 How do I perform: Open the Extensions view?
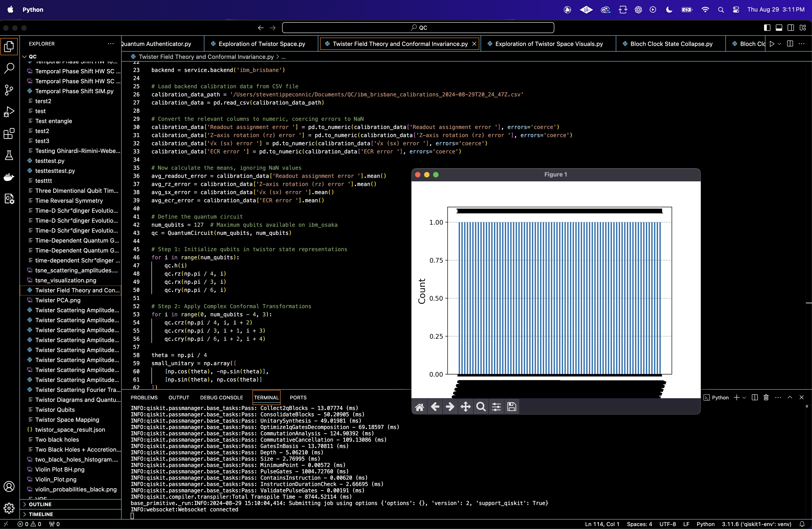[x=9, y=133]
